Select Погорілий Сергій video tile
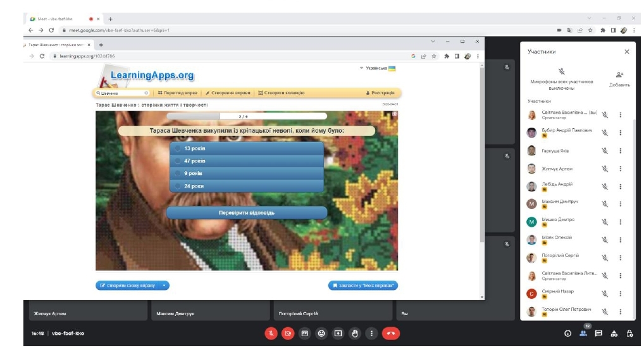644x362 pixels. (333, 310)
